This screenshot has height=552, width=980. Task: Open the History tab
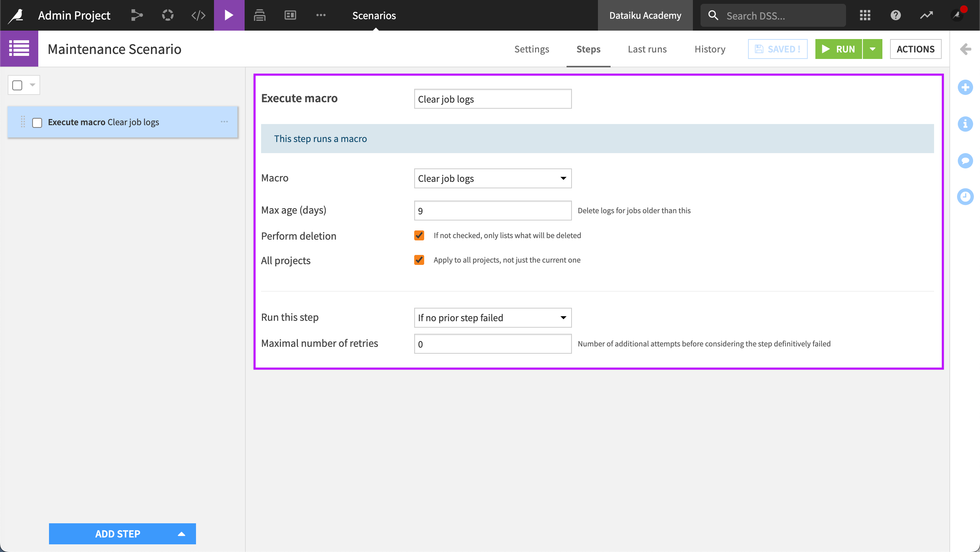pos(710,49)
